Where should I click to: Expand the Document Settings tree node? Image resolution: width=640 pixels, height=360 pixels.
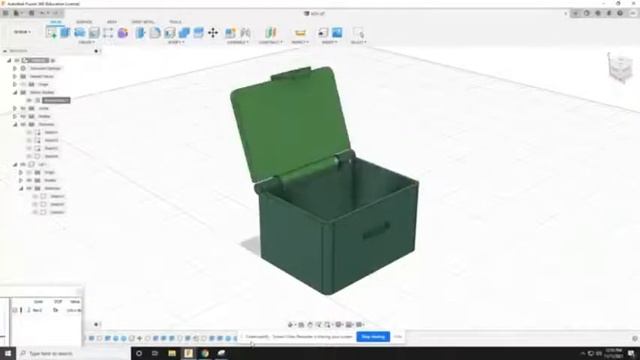pyautogui.click(x=15, y=69)
